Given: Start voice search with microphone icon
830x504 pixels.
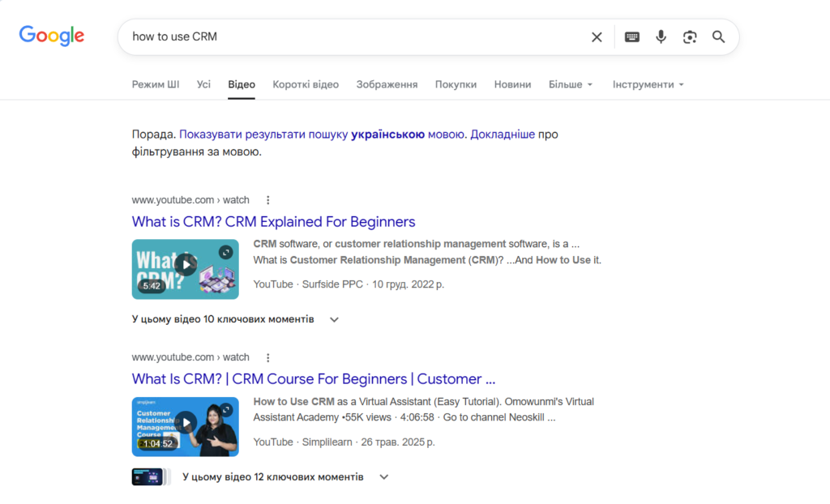Looking at the screenshot, I should [x=661, y=36].
